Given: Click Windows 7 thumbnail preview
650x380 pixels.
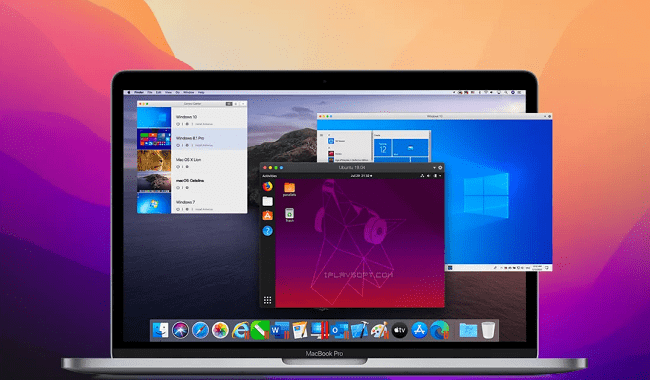Looking at the screenshot, I should click(x=154, y=203).
